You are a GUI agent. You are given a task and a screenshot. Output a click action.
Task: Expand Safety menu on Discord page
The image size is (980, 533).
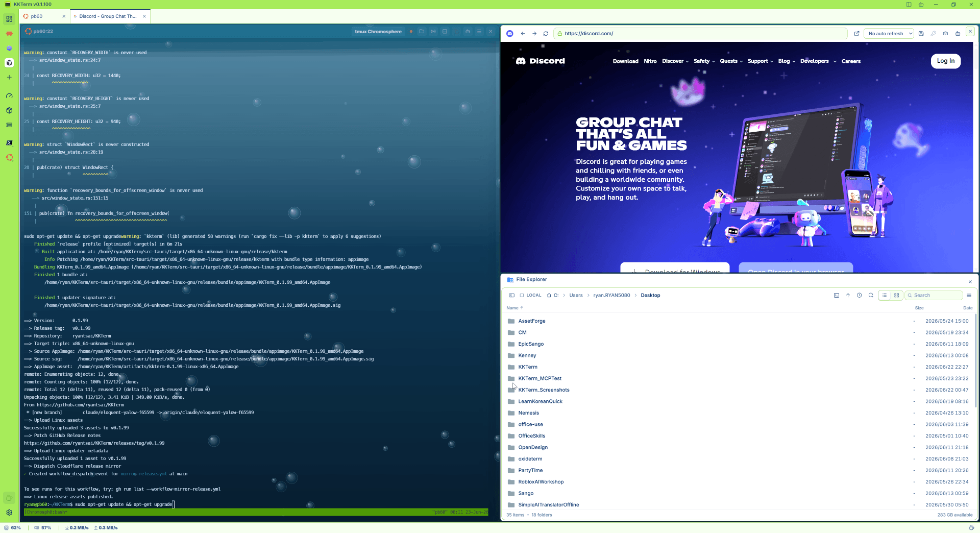[704, 61]
